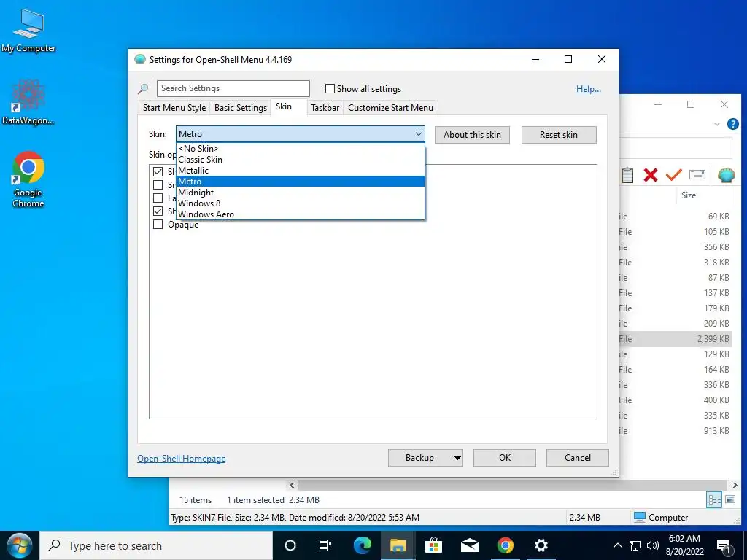Open the Help... link
Viewport: 747px width, 560px height.
[589, 89]
